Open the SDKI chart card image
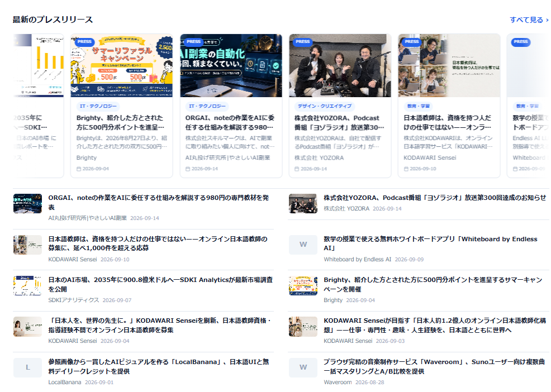The height and width of the screenshot is (392, 551). pos(39,66)
